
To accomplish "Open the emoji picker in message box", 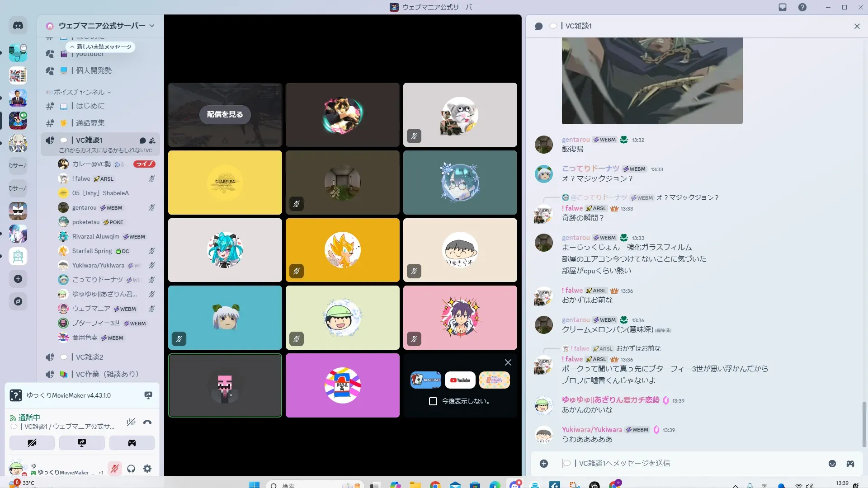I will (x=832, y=464).
